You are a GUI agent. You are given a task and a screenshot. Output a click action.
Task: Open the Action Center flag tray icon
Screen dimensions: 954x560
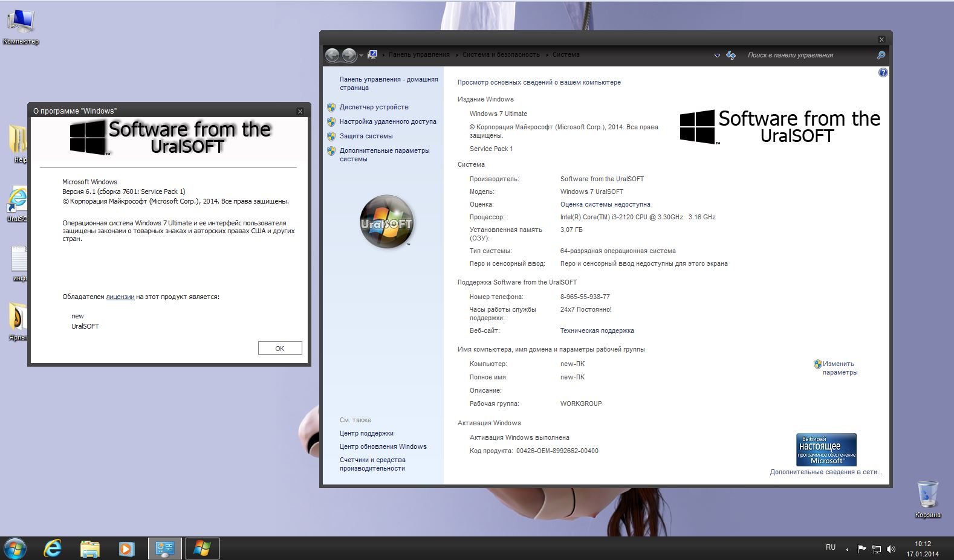pos(862,549)
